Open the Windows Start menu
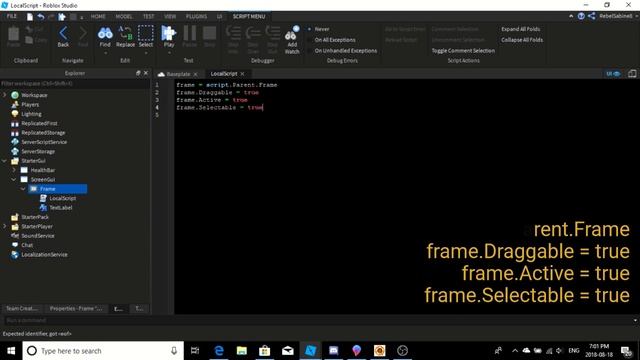Image resolution: width=640 pixels, height=360 pixels. (x=11, y=351)
